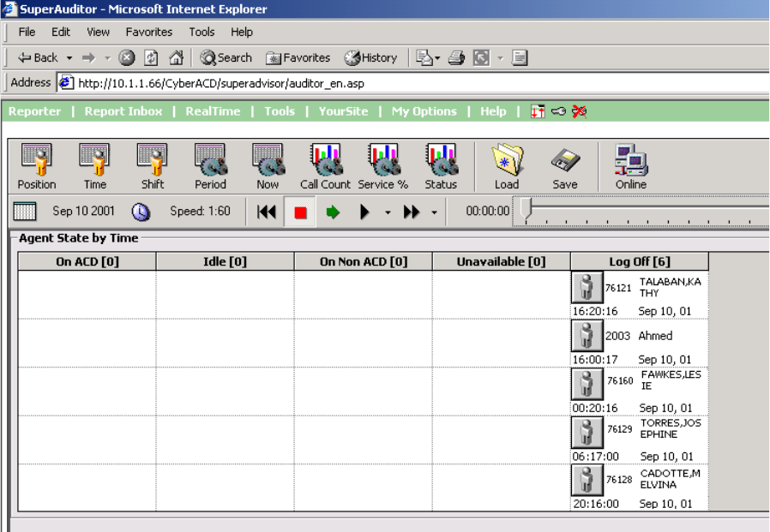Screen dimensions: 770x532
Task: Open the Call Count chart
Action: tap(325, 166)
